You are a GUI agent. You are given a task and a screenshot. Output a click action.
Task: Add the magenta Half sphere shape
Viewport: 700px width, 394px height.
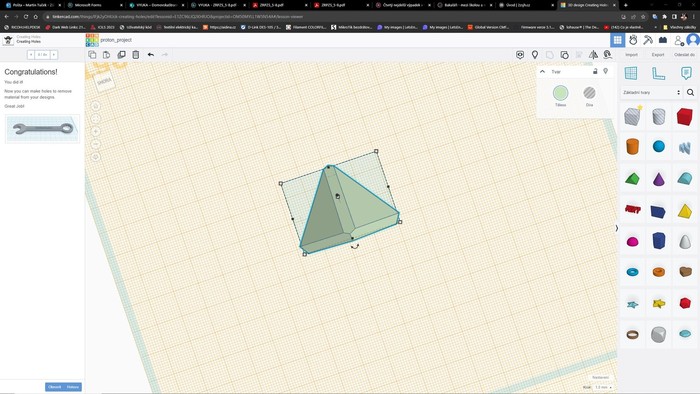point(632,242)
